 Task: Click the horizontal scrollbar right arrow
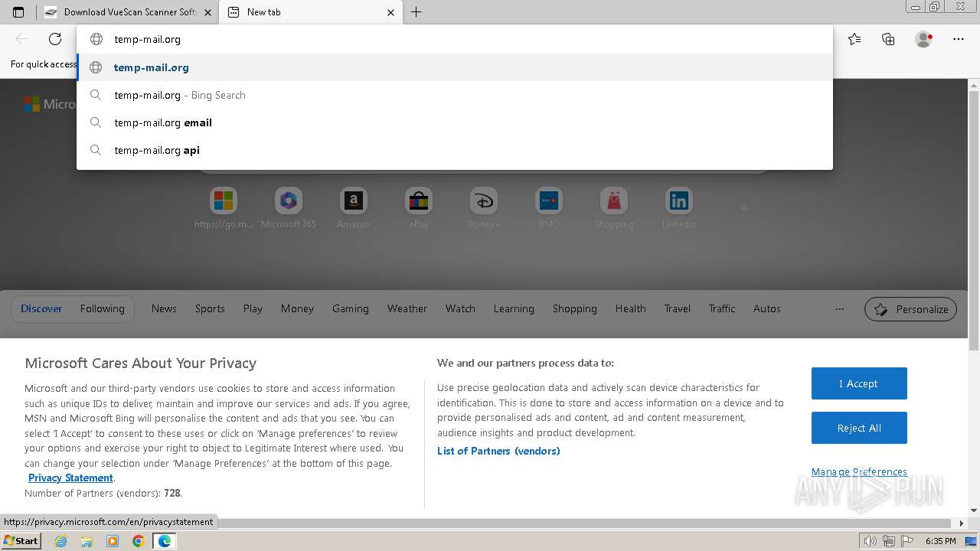962,523
